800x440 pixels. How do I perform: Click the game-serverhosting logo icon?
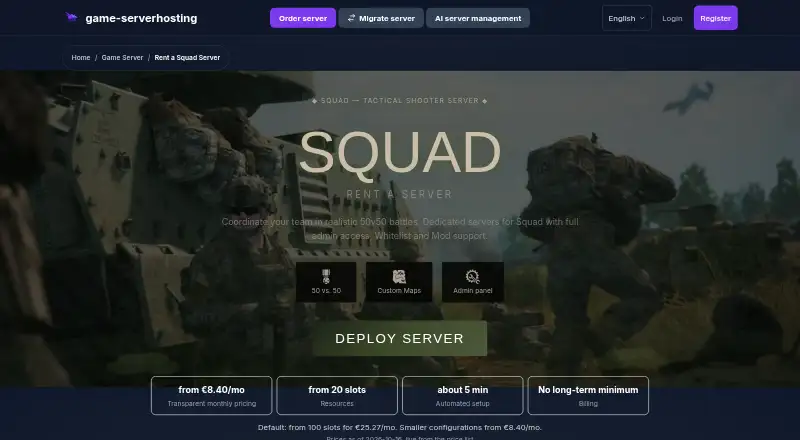point(71,17)
